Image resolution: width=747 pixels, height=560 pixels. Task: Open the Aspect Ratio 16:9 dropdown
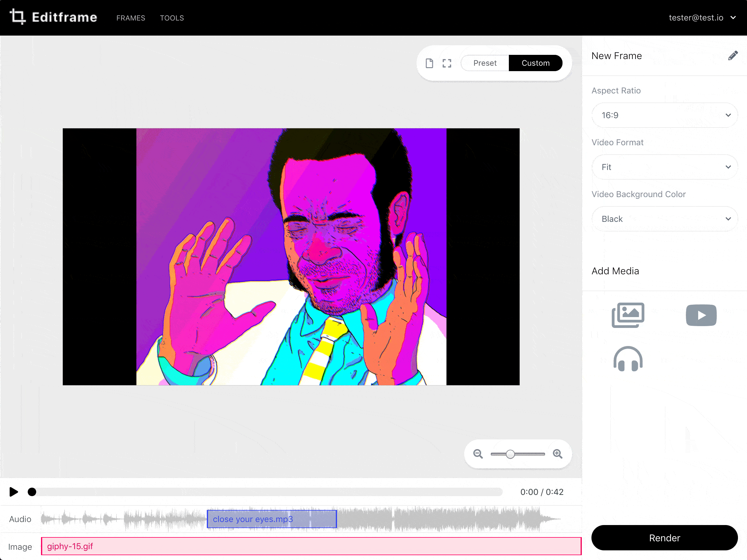(x=664, y=115)
